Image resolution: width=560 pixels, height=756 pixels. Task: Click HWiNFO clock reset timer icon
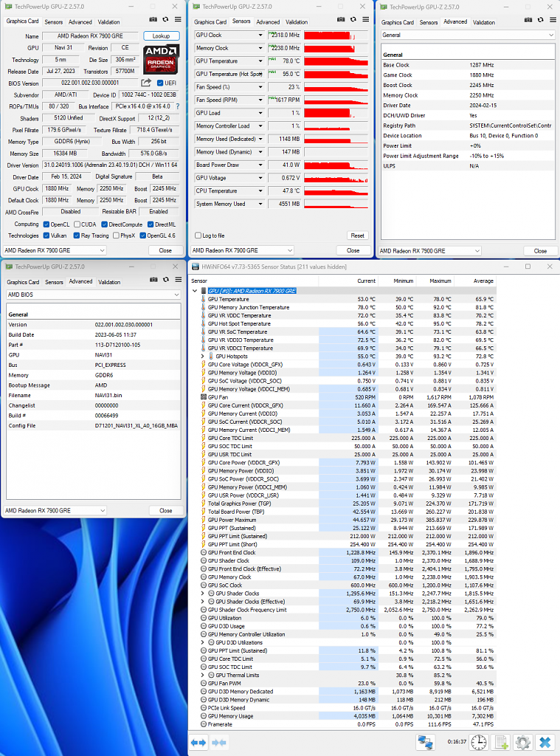[x=478, y=742]
